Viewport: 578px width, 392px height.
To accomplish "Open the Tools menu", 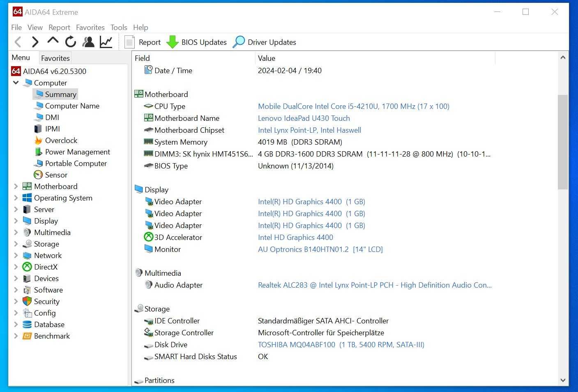I will (x=119, y=28).
